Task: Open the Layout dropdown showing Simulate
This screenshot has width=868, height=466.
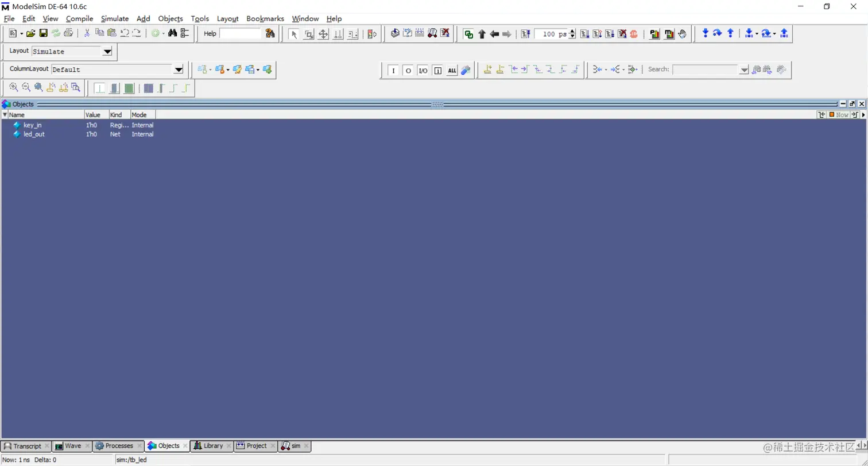Action: [x=107, y=51]
